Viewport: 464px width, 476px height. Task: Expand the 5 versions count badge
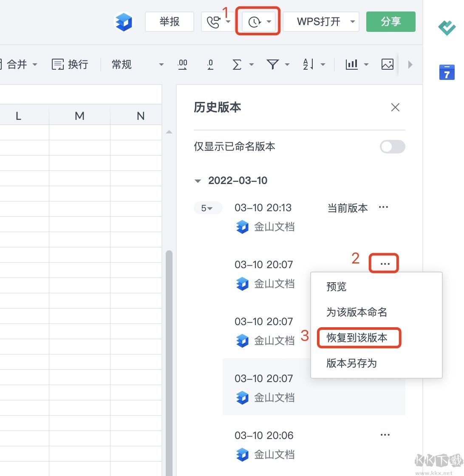click(x=207, y=208)
